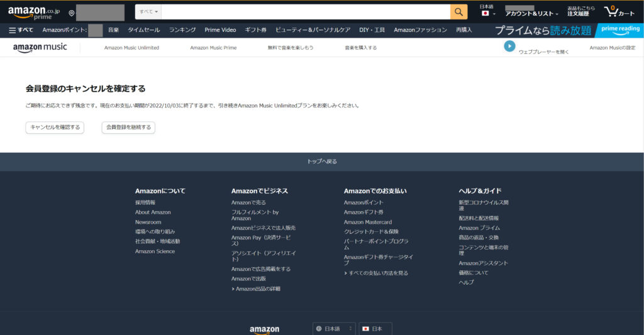644x335 pixels.
Task: Click into the search text field
Action: 306,12
